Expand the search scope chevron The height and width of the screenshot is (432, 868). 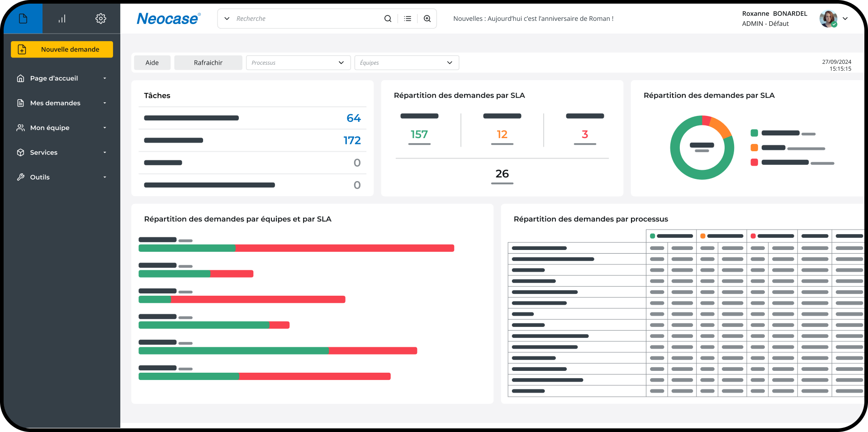227,19
